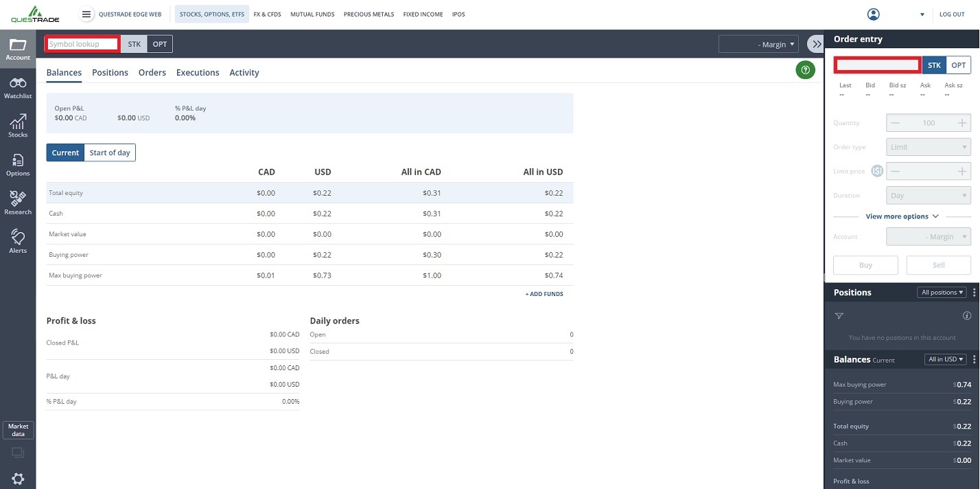980x489 pixels.
Task: Open the hamburger menu next to Questrade Edge Web
Action: (x=86, y=14)
